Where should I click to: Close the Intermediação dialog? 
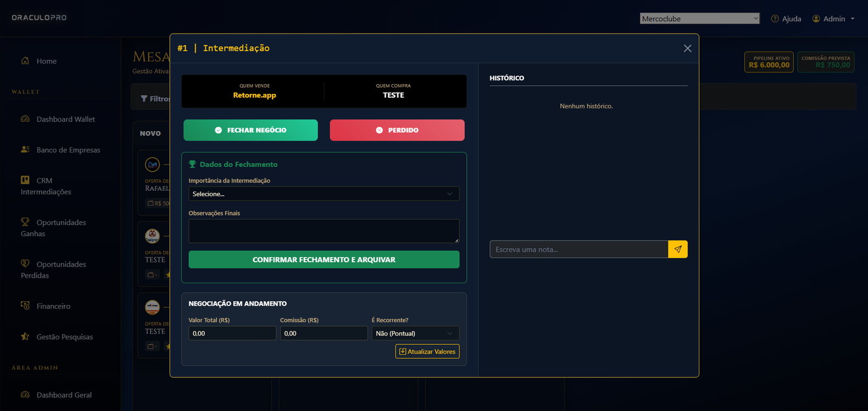click(x=687, y=48)
